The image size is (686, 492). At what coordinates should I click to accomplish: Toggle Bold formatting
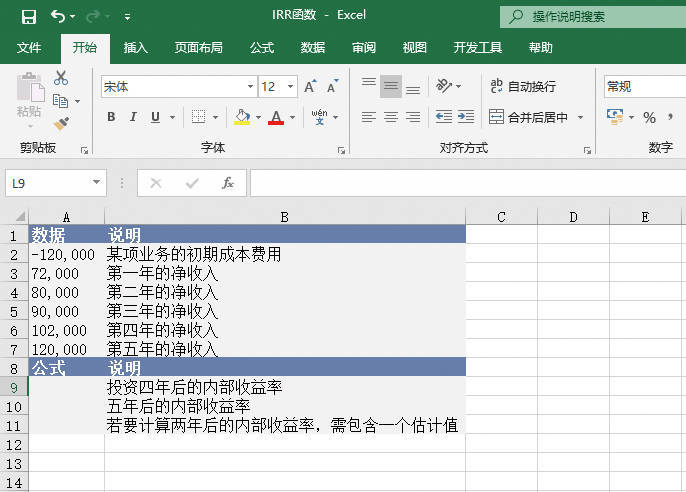click(111, 117)
